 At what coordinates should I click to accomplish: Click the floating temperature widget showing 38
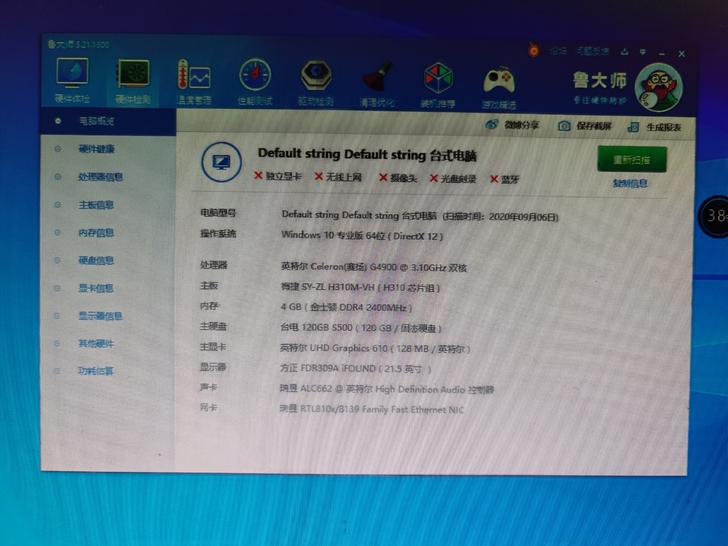coord(714,216)
